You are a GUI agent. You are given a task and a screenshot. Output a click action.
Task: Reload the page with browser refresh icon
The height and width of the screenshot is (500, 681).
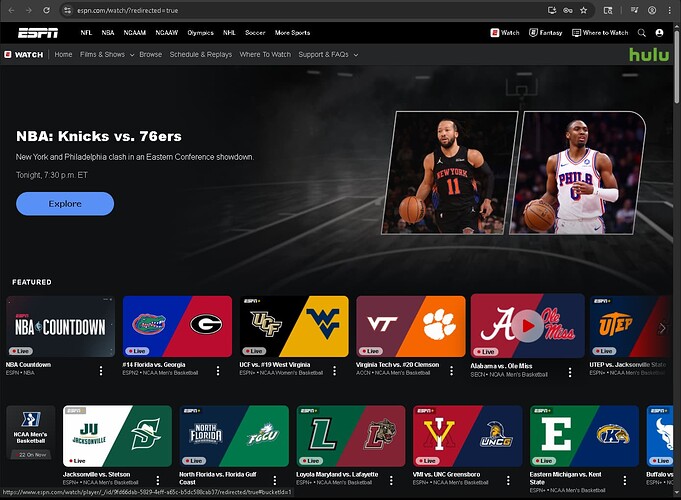pyautogui.click(x=47, y=10)
